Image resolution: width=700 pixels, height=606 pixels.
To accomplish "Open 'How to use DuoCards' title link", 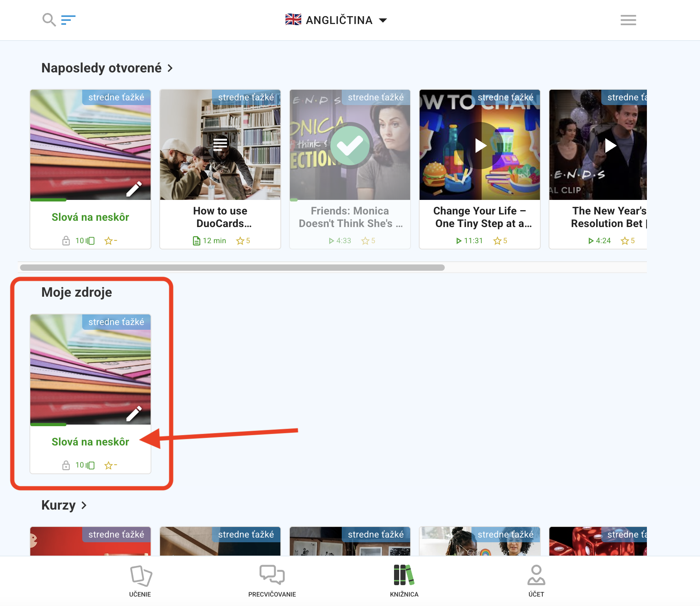I will coord(220,217).
